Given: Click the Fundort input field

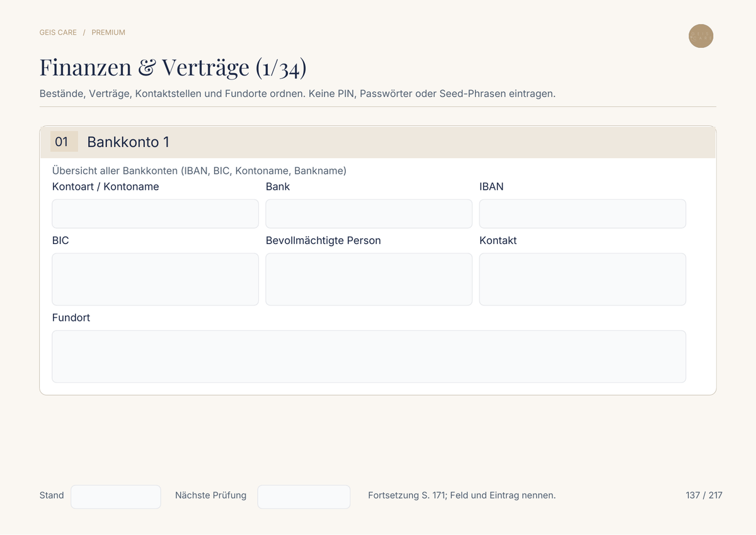Looking at the screenshot, I should 369,357.
